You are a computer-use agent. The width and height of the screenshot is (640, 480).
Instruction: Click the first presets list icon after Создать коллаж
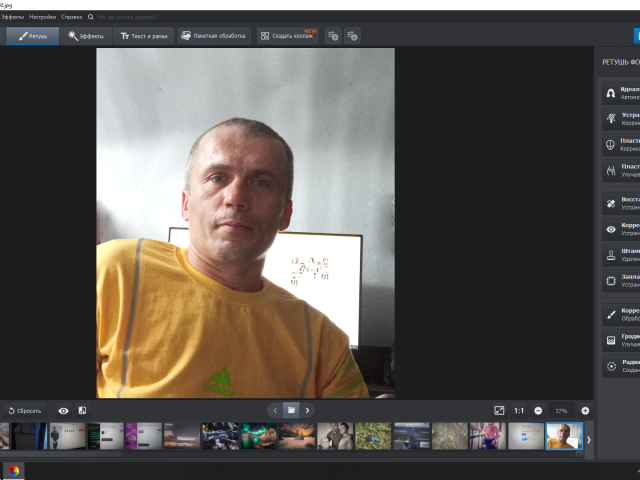(333, 36)
